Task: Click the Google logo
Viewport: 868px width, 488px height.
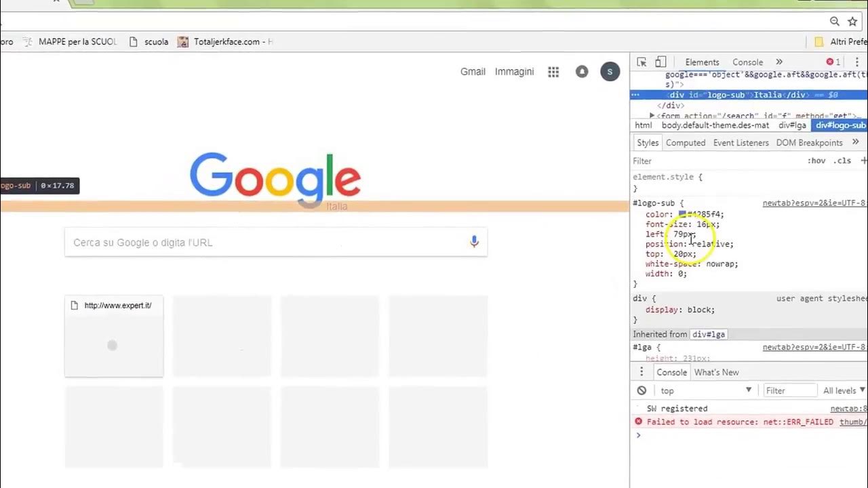Action: tap(275, 178)
